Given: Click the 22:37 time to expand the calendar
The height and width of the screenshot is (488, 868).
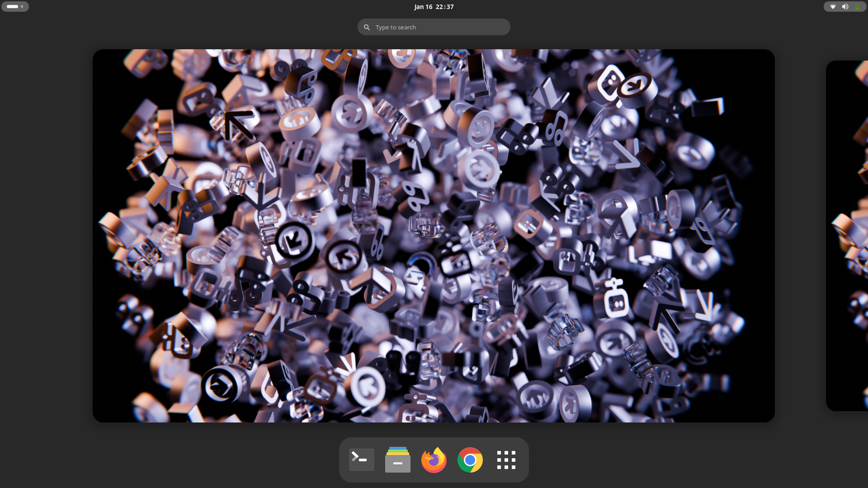Looking at the screenshot, I should coord(444,7).
